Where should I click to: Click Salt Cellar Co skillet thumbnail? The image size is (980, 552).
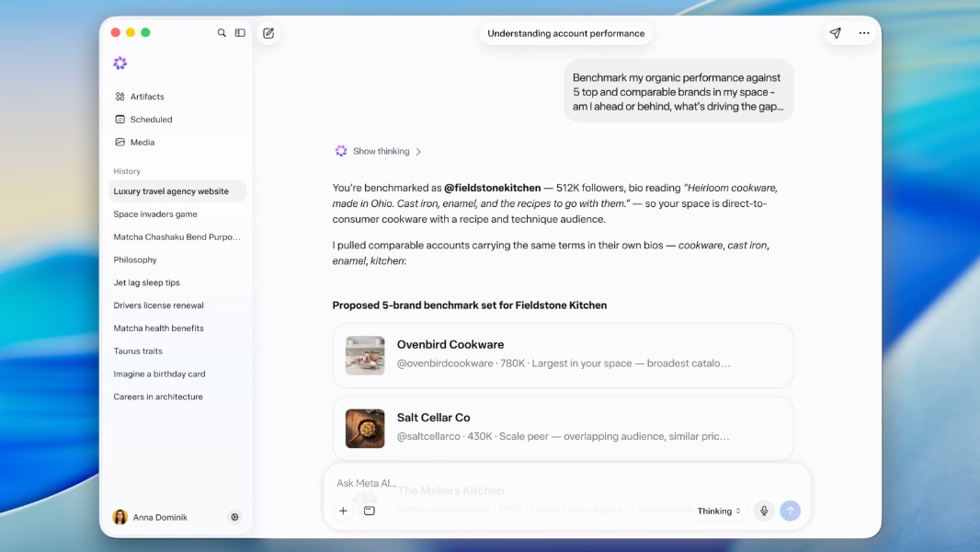click(365, 428)
